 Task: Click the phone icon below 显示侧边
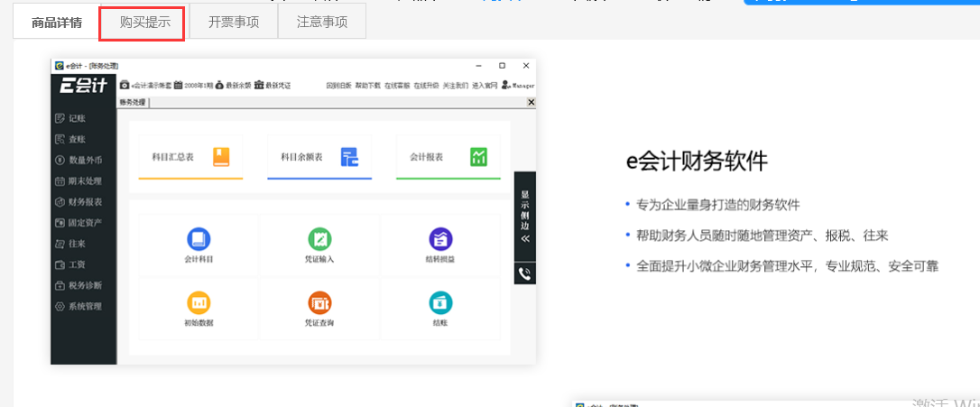(525, 273)
